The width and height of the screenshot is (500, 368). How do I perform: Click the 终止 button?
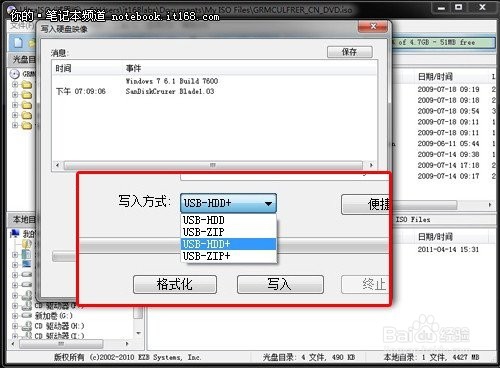[x=366, y=284]
